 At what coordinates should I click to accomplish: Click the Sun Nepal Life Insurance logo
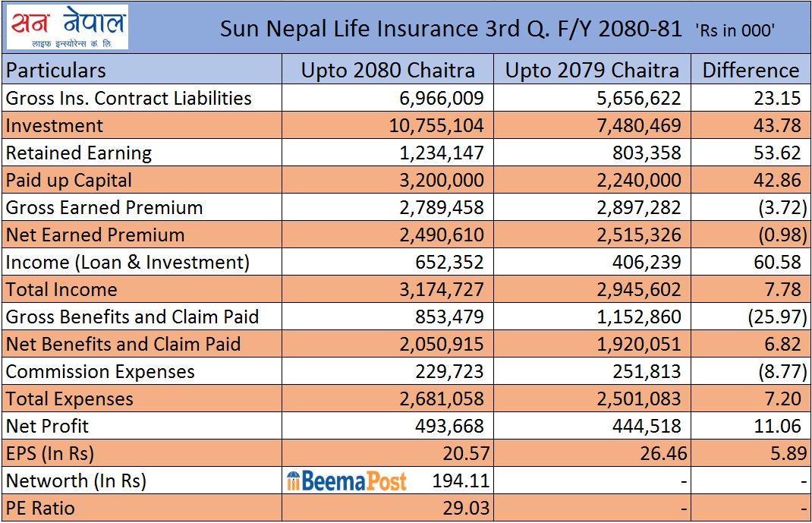click(67, 27)
